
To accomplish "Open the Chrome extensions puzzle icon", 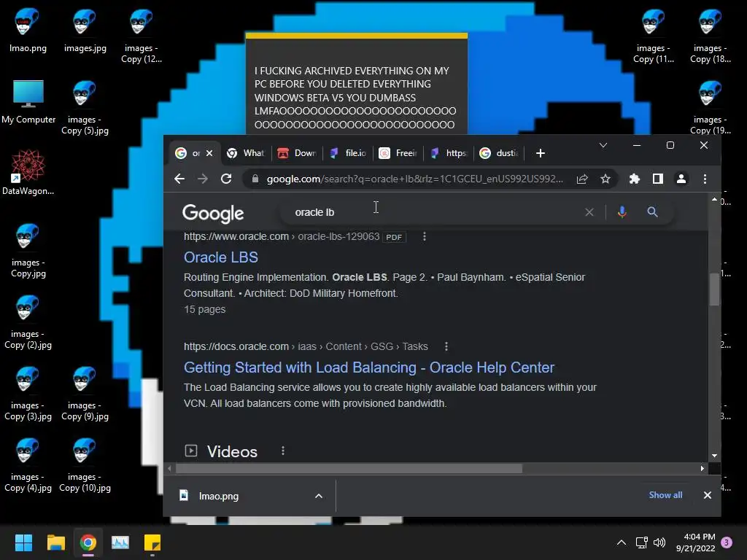I will [635, 179].
